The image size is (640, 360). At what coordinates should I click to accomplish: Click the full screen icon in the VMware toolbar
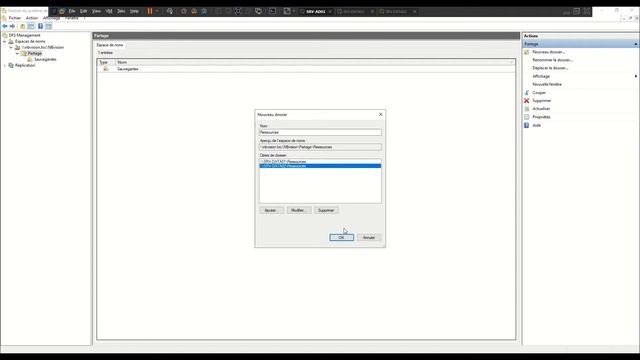coord(238,11)
